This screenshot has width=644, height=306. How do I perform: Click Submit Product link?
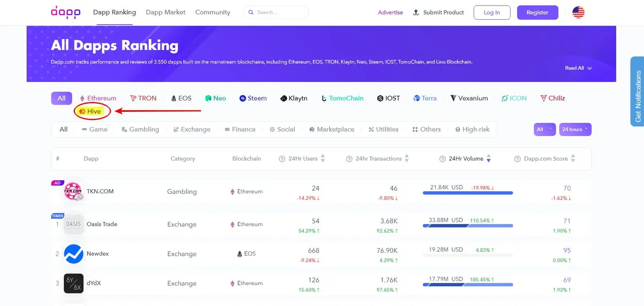(443, 13)
